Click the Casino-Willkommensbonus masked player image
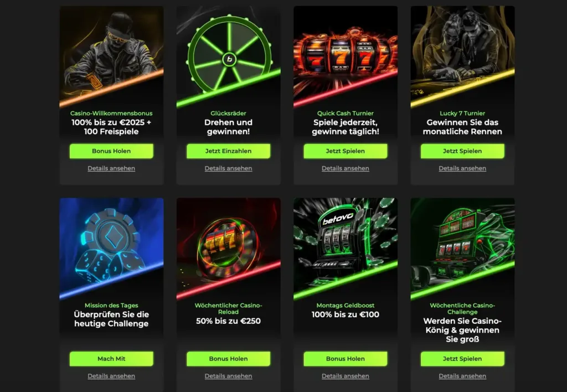Screen dimensions: 567x392 (111, 57)
